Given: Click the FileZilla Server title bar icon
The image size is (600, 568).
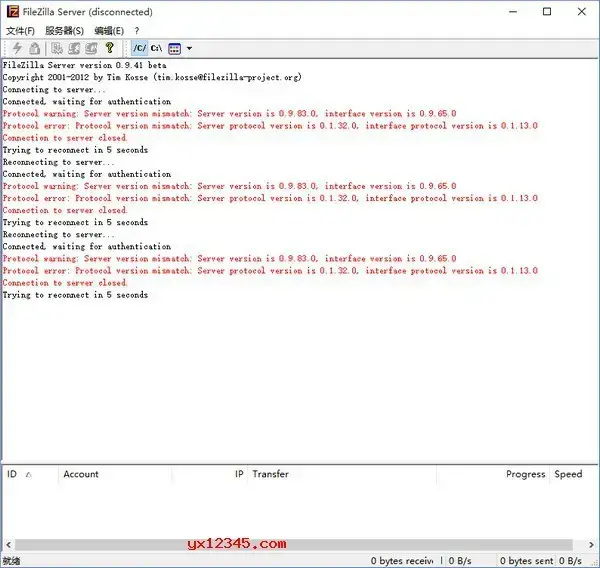Looking at the screenshot, I should tap(13, 11).
